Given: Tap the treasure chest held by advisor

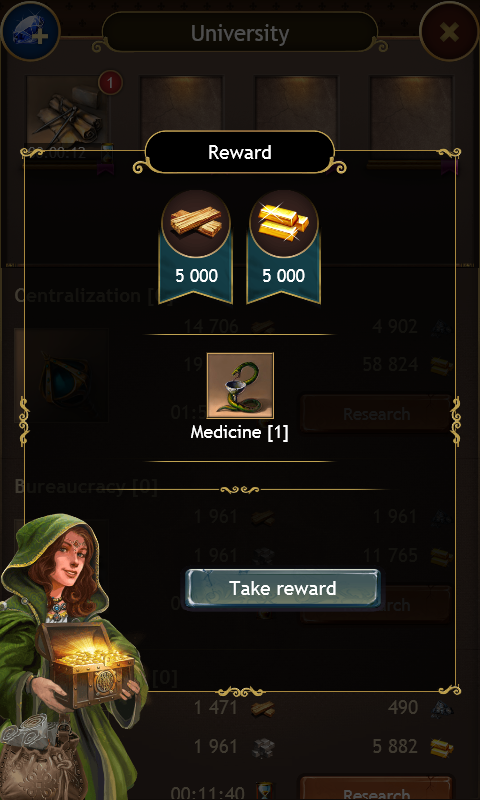Looking at the screenshot, I should click(88, 663).
